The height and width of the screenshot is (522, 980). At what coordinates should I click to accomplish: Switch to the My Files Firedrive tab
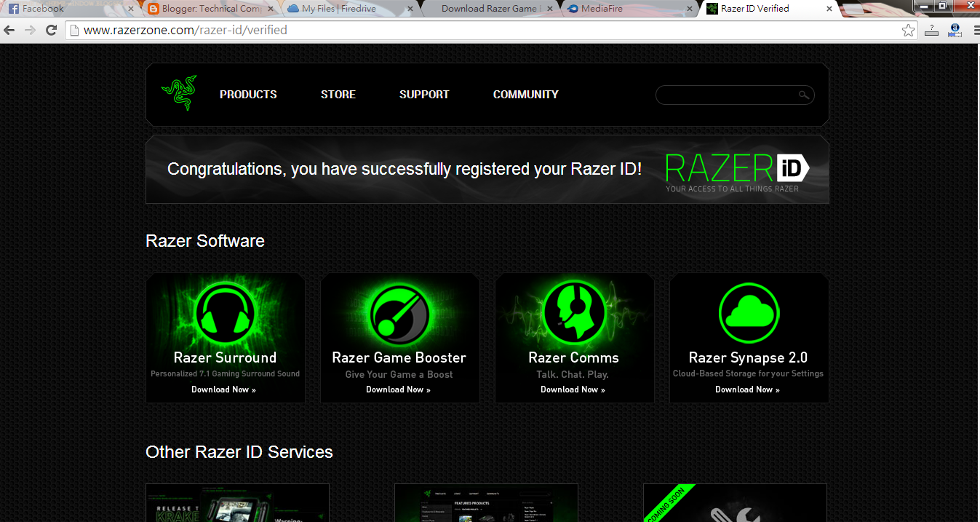[x=350, y=9]
